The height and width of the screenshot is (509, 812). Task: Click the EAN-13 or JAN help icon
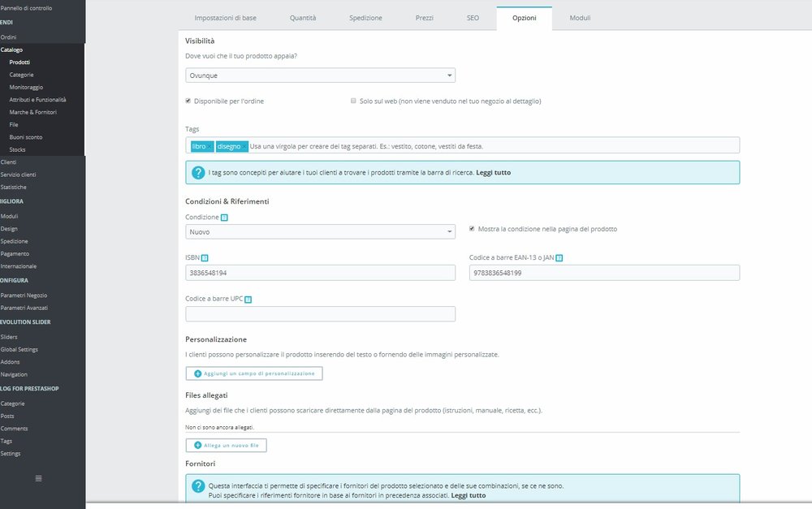pos(559,258)
